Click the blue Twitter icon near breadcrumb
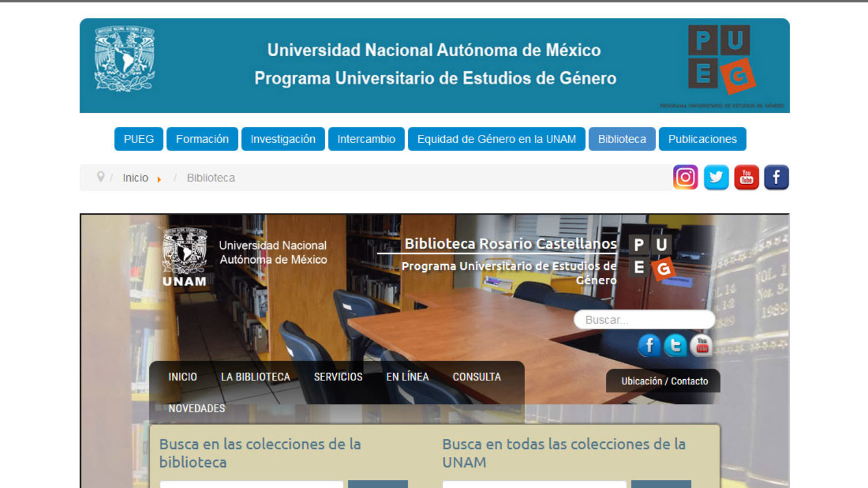The width and height of the screenshot is (868, 488). point(716,177)
